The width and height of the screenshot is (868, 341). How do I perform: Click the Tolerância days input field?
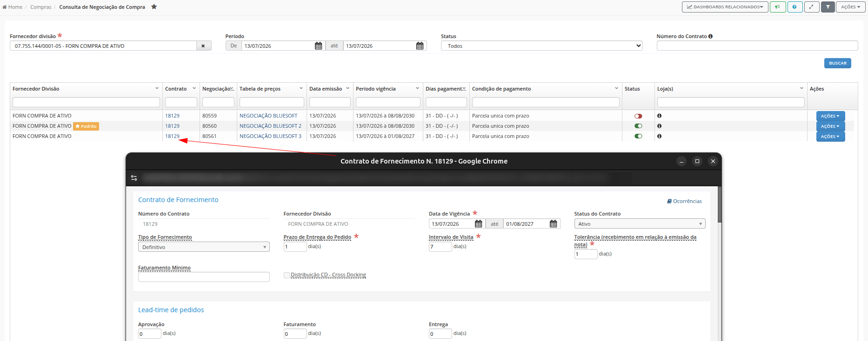(x=586, y=254)
